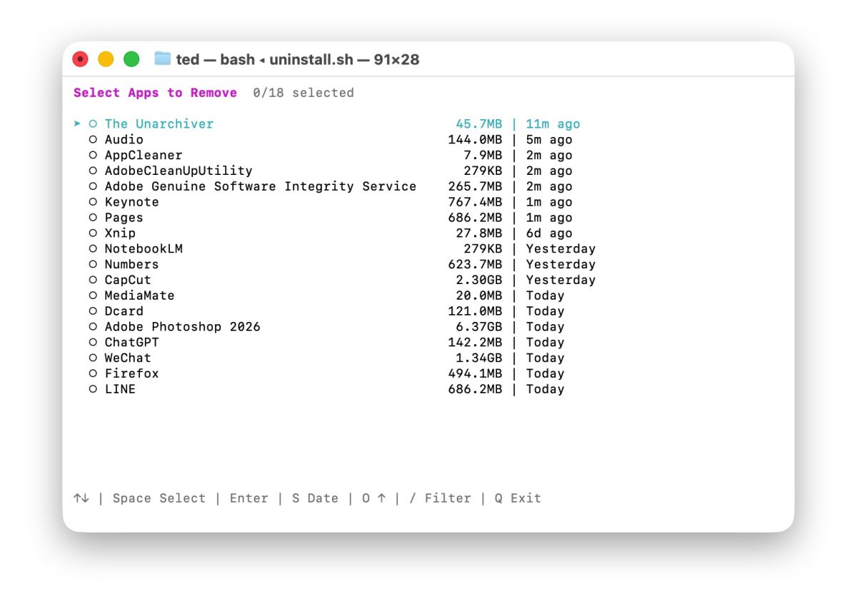The width and height of the screenshot is (857, 616).
Task: Click the 27.8MB size of Xnip
Action: click(x=479, y=233)
